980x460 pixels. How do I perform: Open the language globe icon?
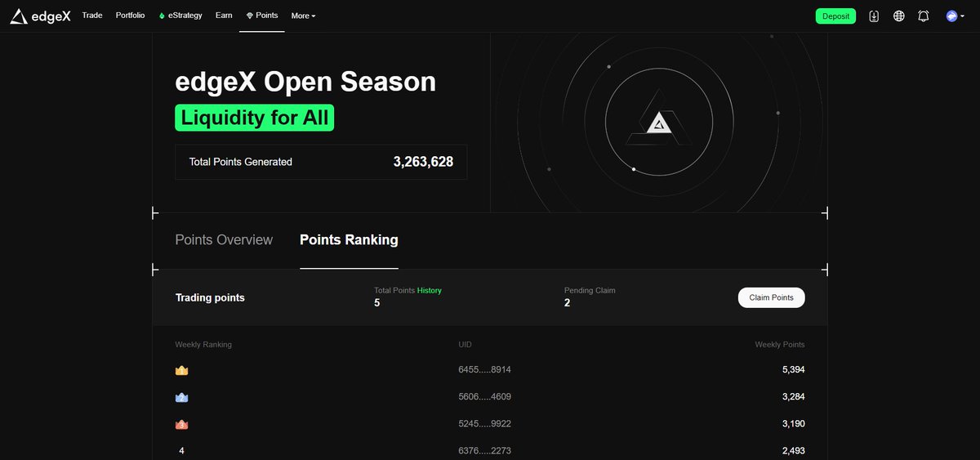899,16
